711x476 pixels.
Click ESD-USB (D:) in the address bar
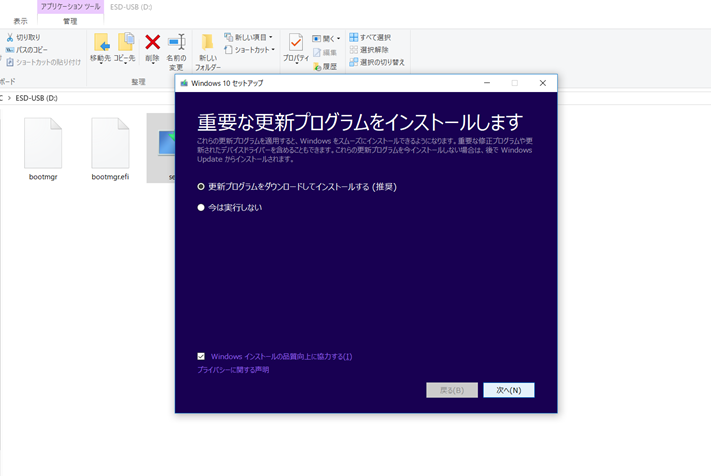coord(36,98)
